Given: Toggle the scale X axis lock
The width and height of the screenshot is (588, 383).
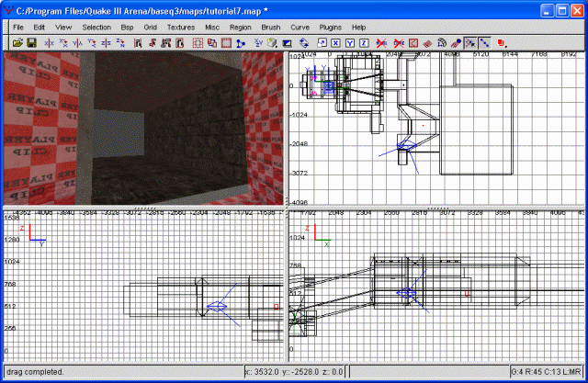Looking at the screenshot, I should pos(335,43).
